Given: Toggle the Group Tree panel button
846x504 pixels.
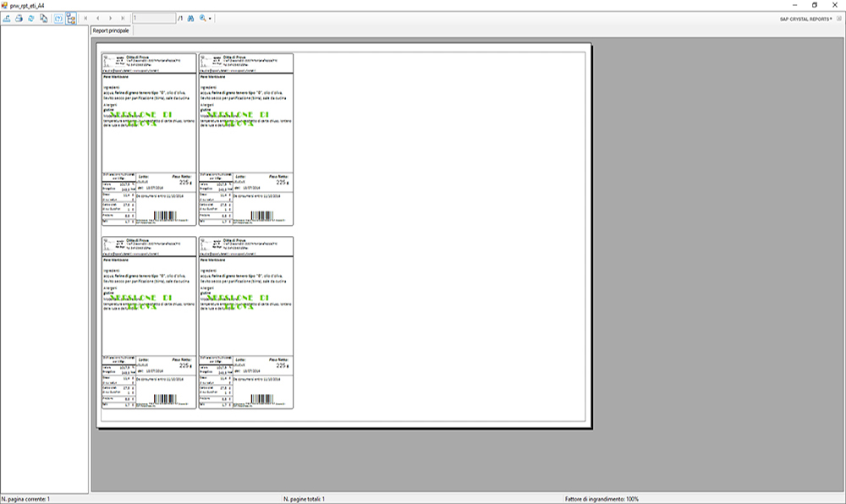Looking at the screenshot, I should (71, 19).
